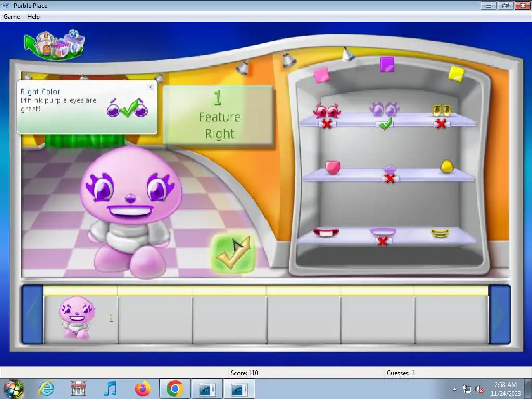The height and width of the screenshot is (399, 532).
Task: Pick the yellow mouth on bottom shelf
Action: tap(440, 233)
